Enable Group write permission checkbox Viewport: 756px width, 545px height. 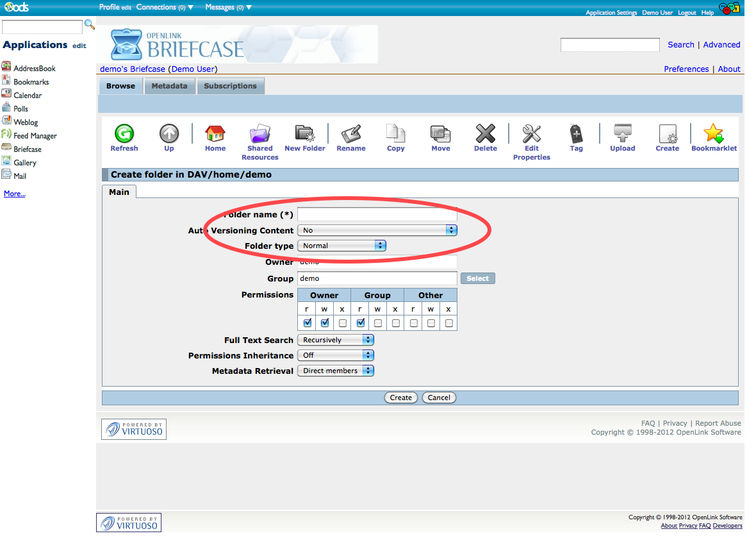(378, 323)
